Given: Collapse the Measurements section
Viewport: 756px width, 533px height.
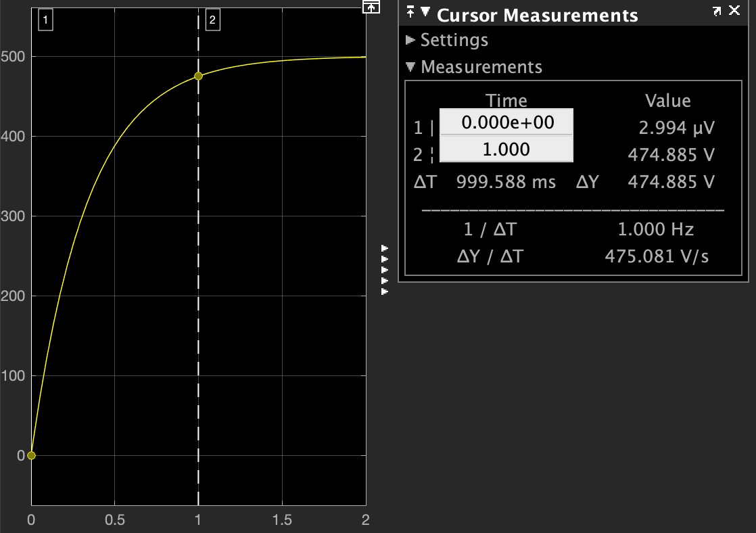Looking at the screenshot, I should click(x=410, y=66).
